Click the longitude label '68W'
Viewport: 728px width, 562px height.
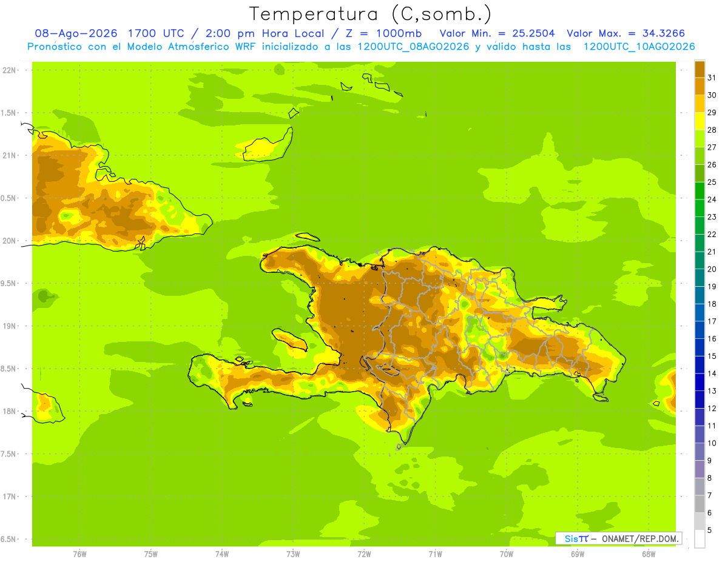[x=649, y=554]
